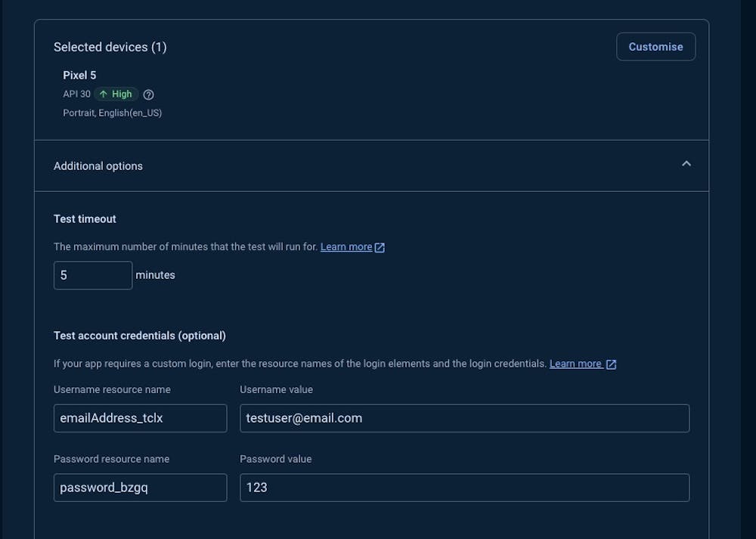Focus the Test timeout minutes field

92,275
